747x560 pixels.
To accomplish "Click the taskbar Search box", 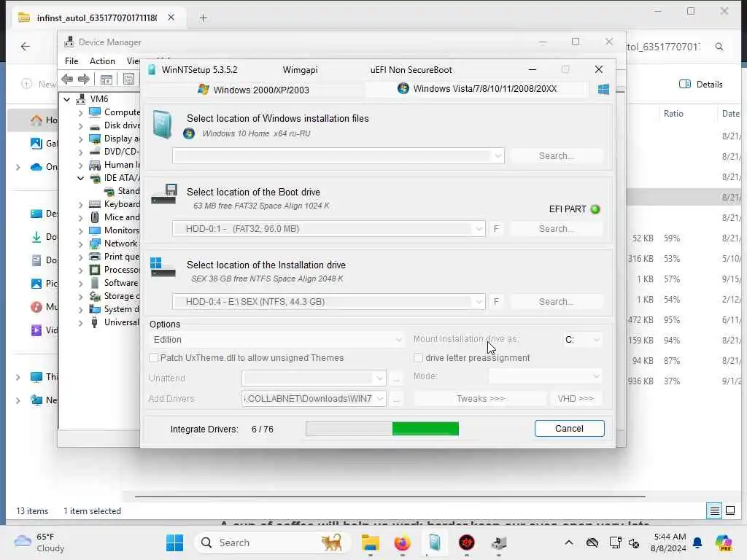I will coord(273,542).
